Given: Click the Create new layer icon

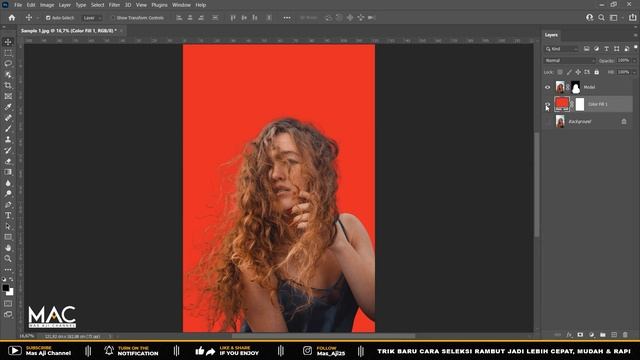Looking at the screenshot, I should point(614,335).
